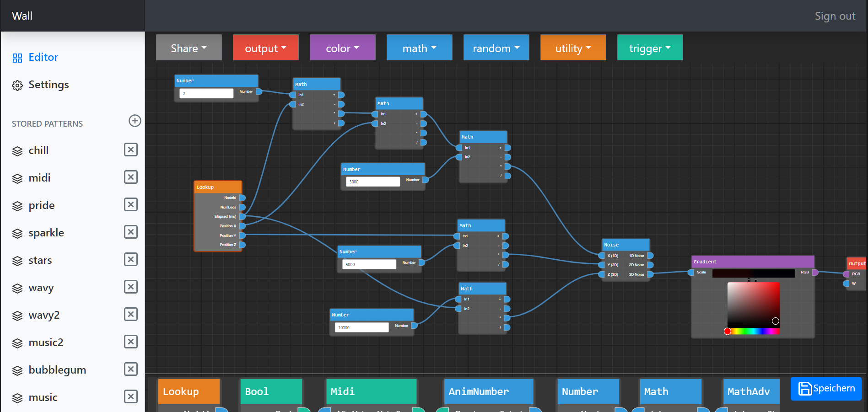The image size is (868, 412).
Task: Add a Lookup node from bottom palette
Action: [x=189, y=391]
